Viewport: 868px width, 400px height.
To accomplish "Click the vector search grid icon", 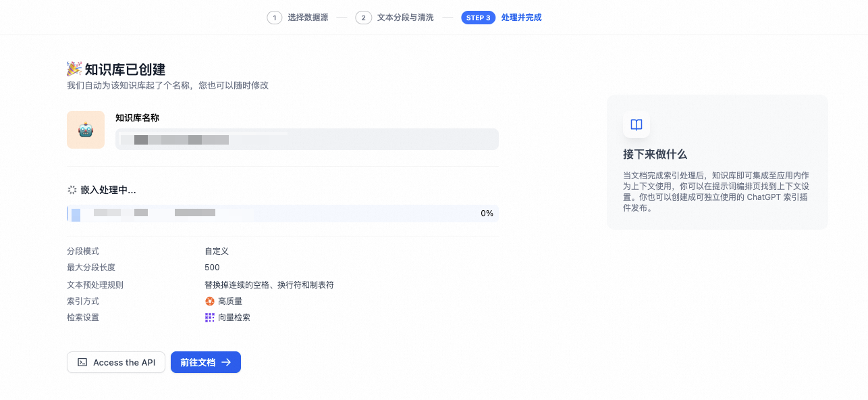I will (209, 318).
